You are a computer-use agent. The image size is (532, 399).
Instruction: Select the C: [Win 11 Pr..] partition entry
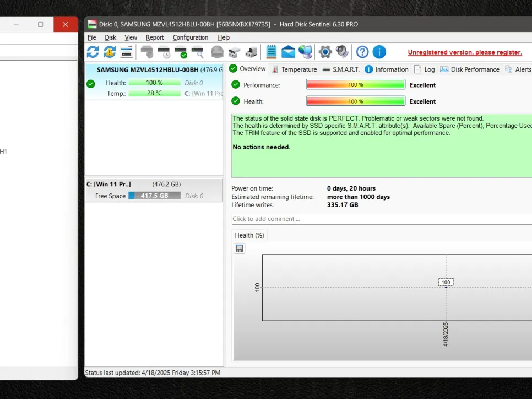pyautogui.click(x=154, y=190)
